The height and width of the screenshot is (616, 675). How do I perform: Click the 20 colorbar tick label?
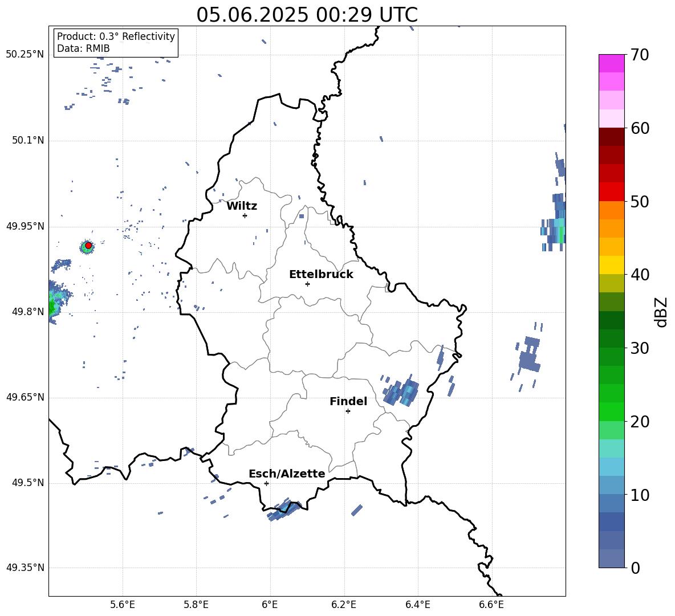640,422
